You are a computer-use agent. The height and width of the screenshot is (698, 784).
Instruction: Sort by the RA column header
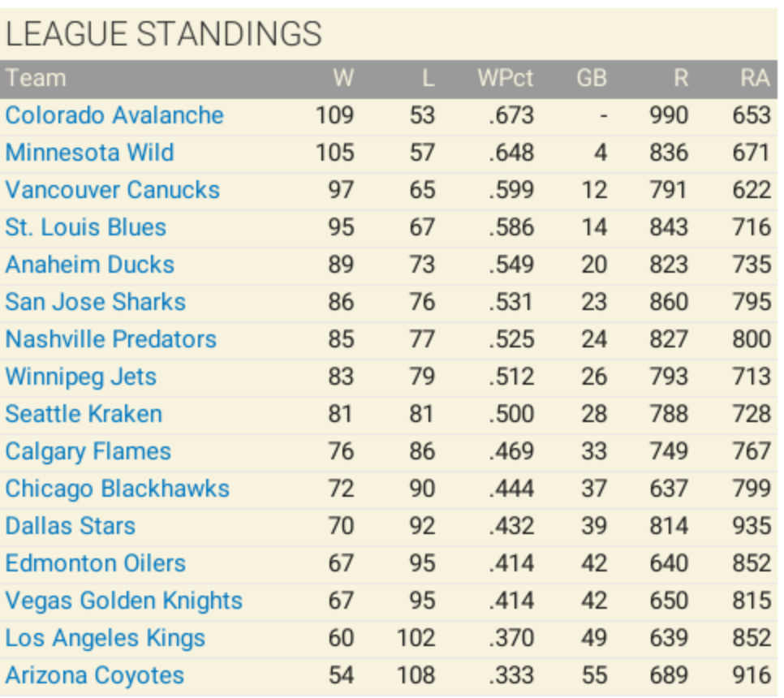coord(755,78)
